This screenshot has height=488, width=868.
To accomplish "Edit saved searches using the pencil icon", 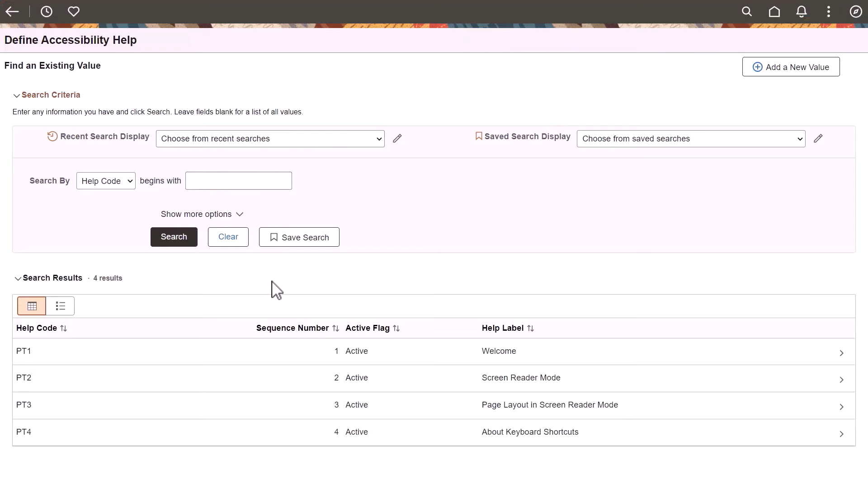I will coord(819,139).
